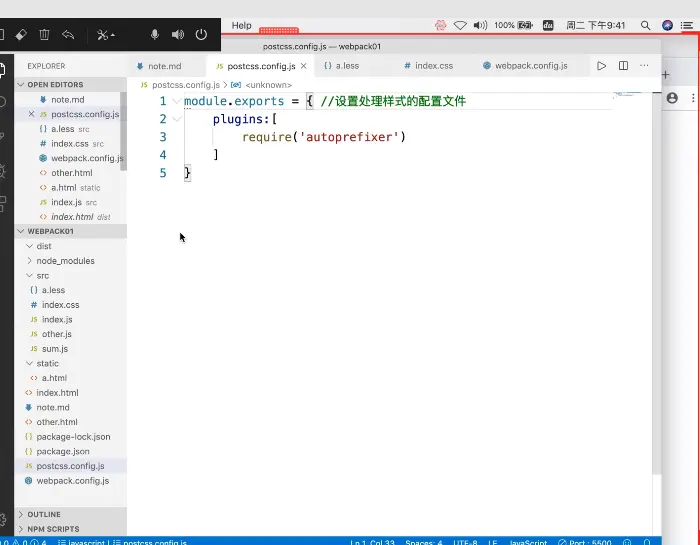Viewport: 700px width, 545px height.
Task: Open index.js in the src folder tree
Action: 71,320
